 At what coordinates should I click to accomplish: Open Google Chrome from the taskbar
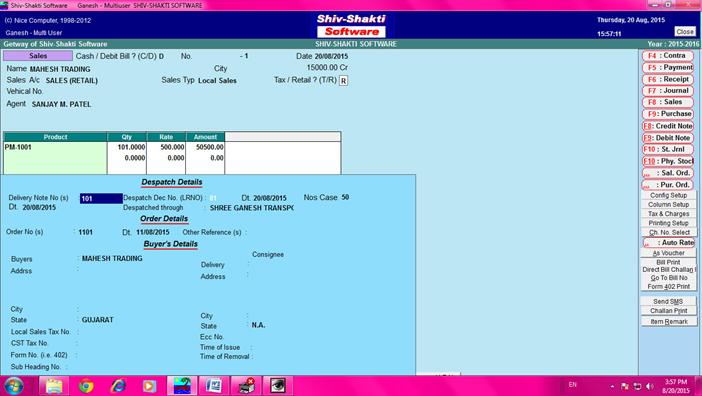pyautogui.click(x=86, y=386)
